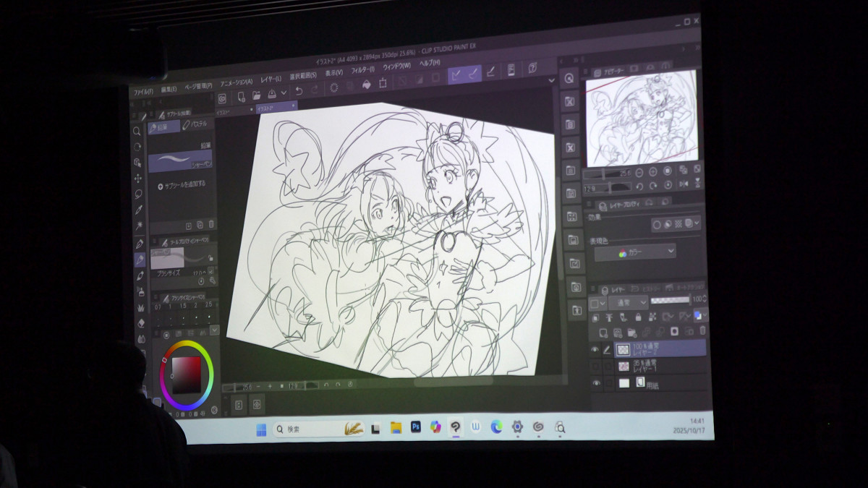868x488 pixels.
Task: Hide layer レイヤー2 via eye icon
Action: [595, 350]
